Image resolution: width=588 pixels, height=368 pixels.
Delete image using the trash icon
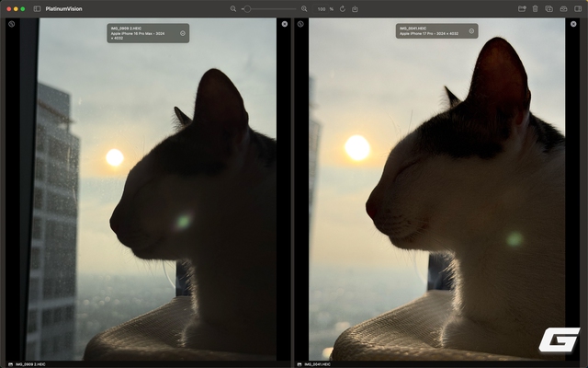[x=535, y=8]
